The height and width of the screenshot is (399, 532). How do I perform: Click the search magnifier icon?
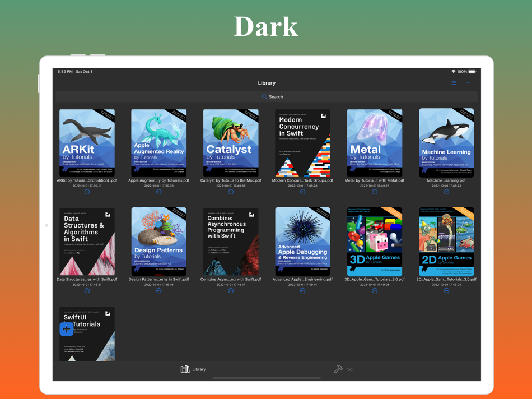[264, 97]
